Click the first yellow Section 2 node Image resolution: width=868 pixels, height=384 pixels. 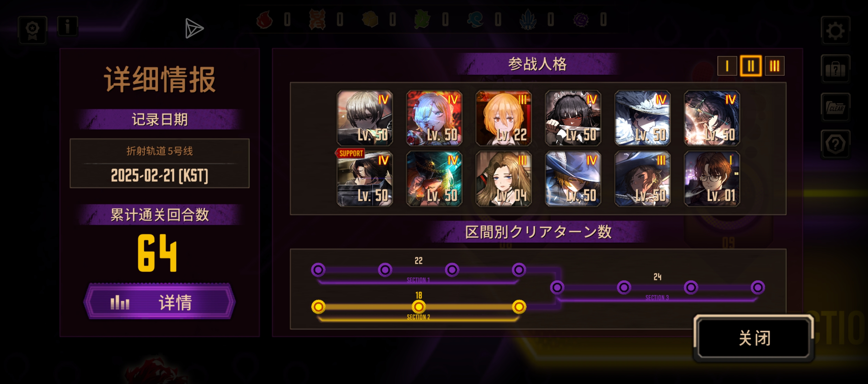pos(318,307)
